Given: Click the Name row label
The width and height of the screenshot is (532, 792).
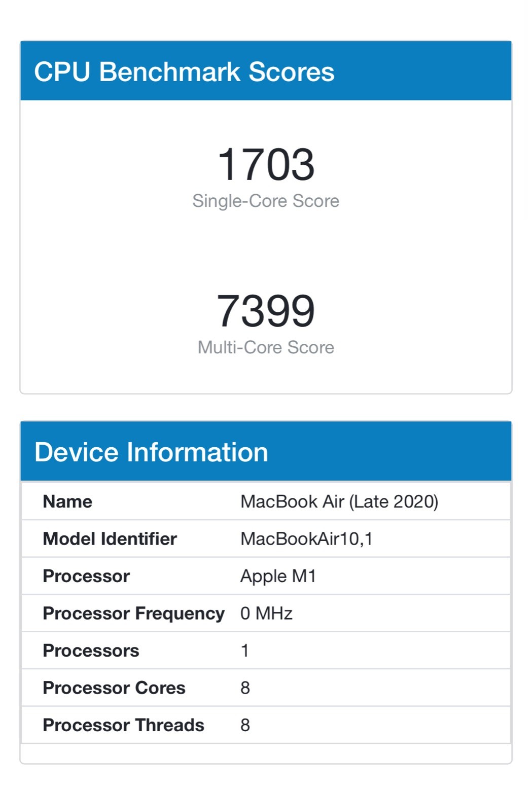Looking at the screenshot, I should (67, 501).
